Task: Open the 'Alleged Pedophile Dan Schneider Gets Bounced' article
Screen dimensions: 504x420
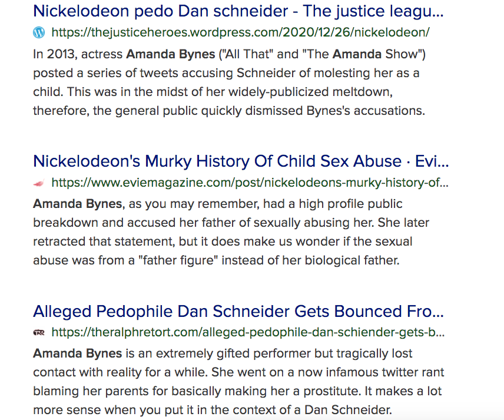Action: pos(236,311)
